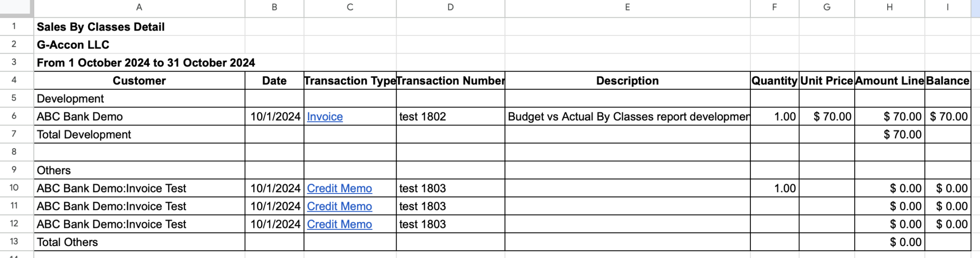Select row 4 header
Screen dimensions: 980x258
14,80
